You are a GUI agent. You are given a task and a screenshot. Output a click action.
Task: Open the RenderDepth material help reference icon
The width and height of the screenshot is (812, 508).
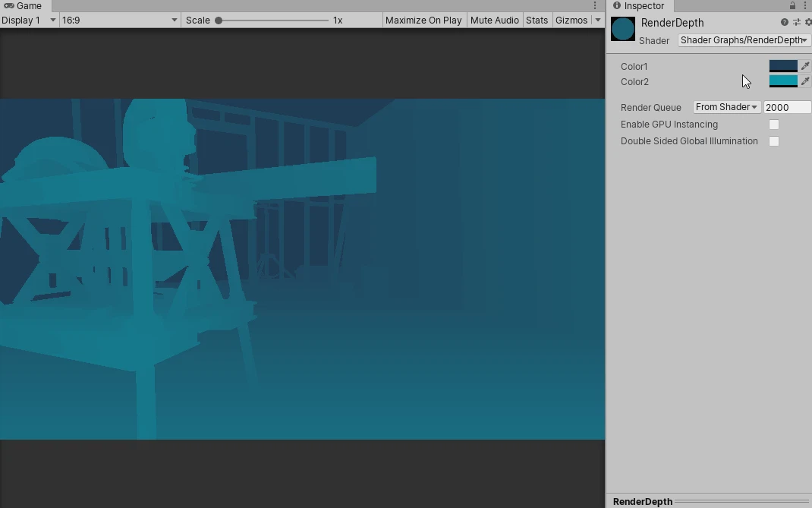pos(785,22)
